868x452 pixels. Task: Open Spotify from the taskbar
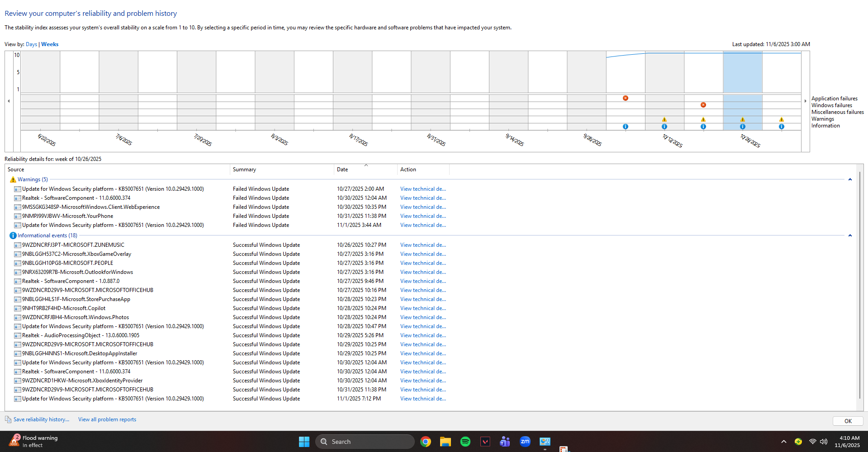tap(465, 441)
